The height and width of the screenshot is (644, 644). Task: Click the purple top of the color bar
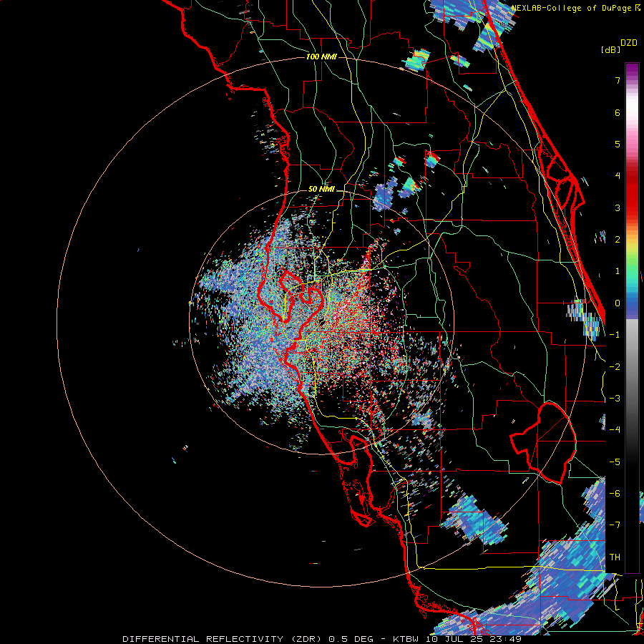632,70
